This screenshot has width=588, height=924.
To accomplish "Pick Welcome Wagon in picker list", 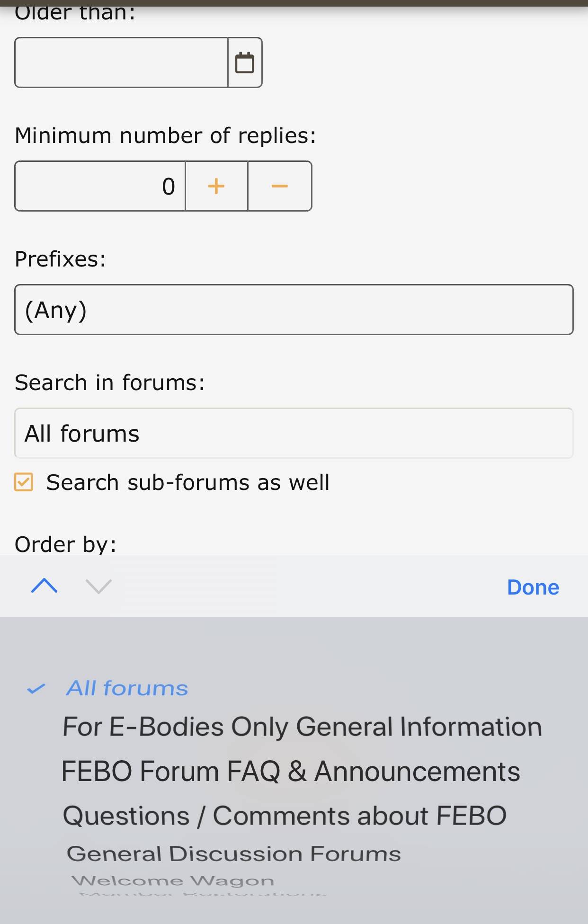I will (173, 881).
